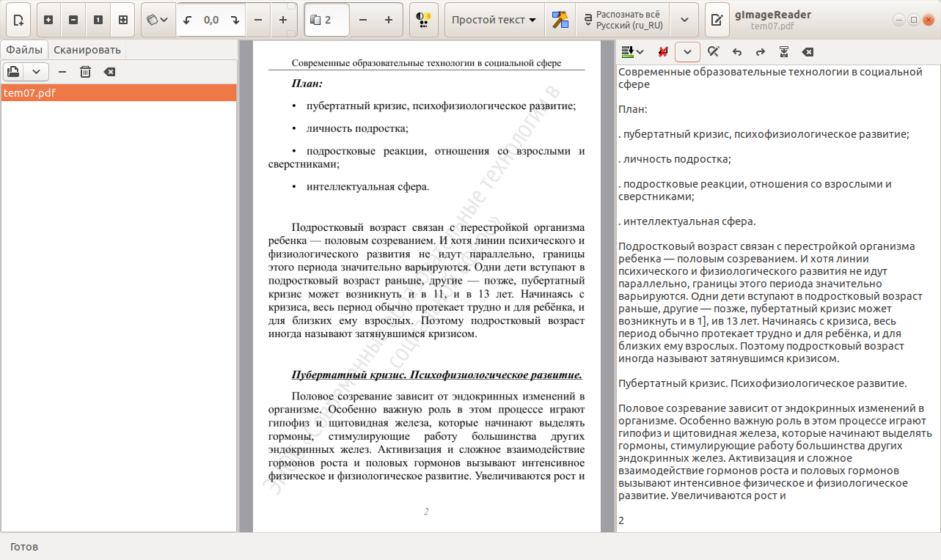
Task: Click the page number 2 in the output text
Action: point(621,520)
